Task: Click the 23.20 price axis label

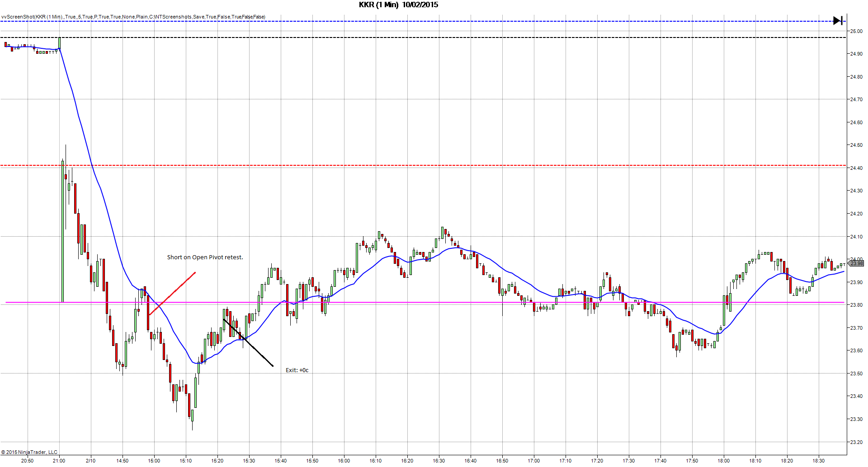Action: [x=856, y=442]
